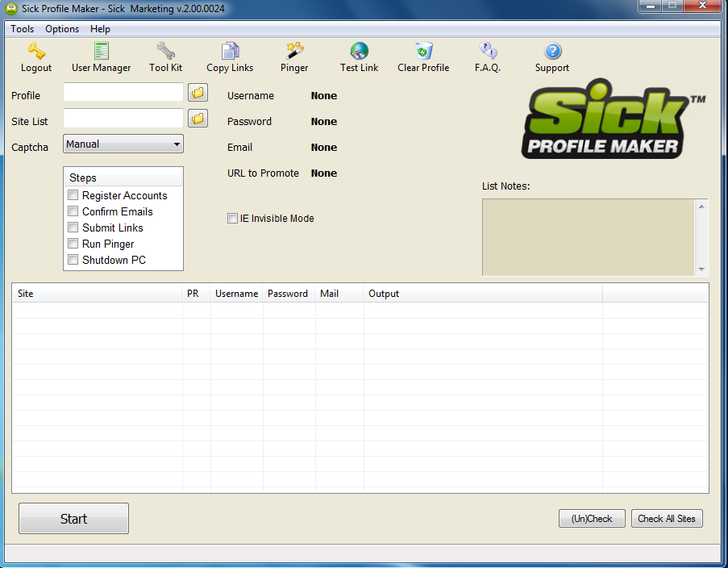Browse for a Profile using folder icon

click(198, 93)
